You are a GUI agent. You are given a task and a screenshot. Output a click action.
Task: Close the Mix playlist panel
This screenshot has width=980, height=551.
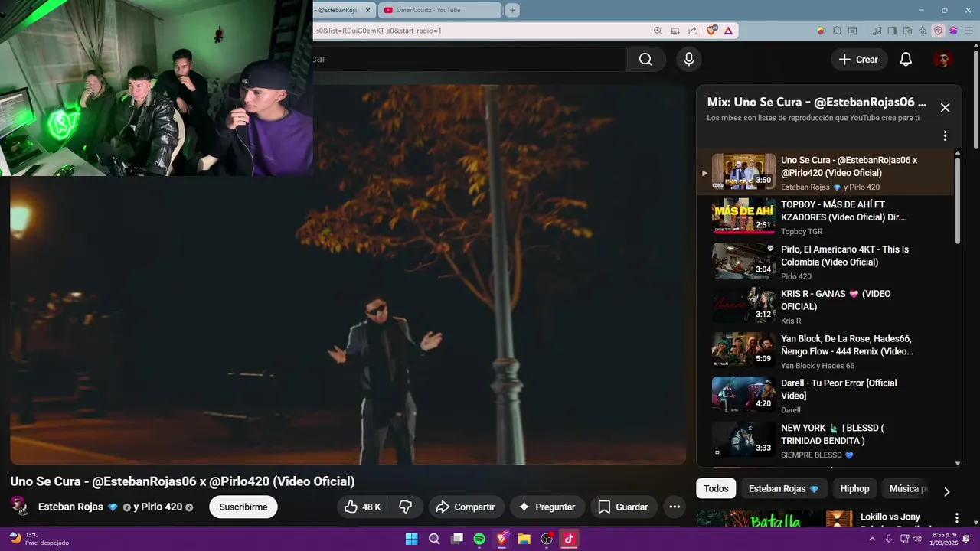click(945, 108)
